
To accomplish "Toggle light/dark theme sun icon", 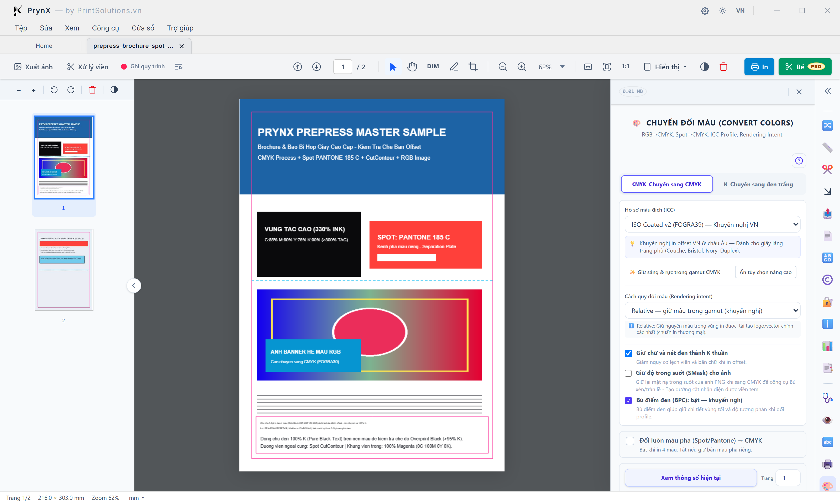I will coord(722,10).
